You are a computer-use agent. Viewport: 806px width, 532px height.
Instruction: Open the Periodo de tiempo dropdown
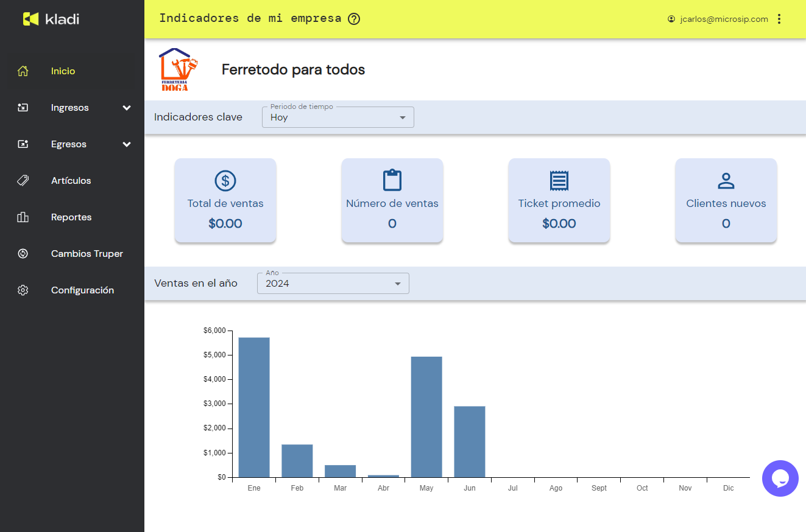[x=338, y=117]
